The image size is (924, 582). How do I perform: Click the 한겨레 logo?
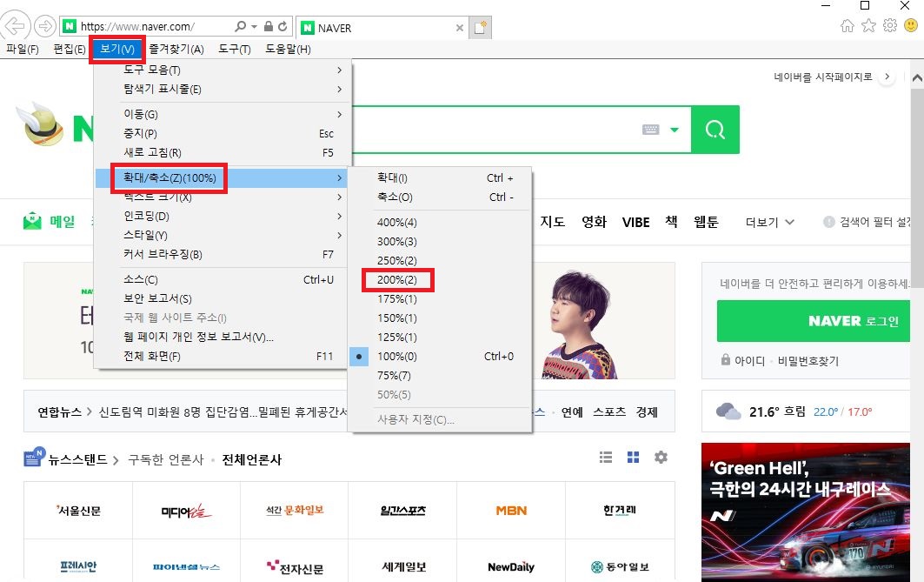click(620, 510)
